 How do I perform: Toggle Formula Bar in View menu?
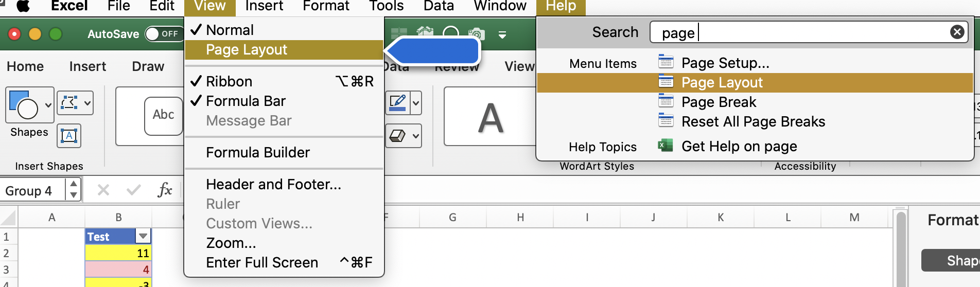(284, 101)
